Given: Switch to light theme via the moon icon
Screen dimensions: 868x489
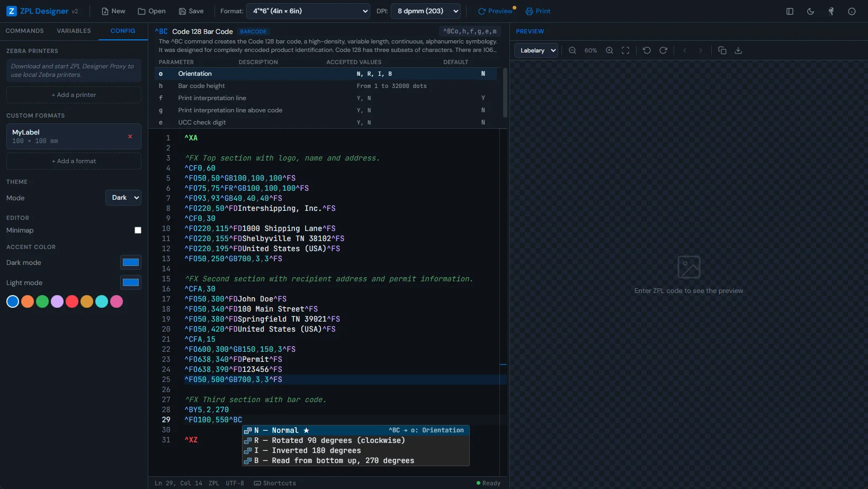Looking at the screenshot, I should tap(810, 11).
